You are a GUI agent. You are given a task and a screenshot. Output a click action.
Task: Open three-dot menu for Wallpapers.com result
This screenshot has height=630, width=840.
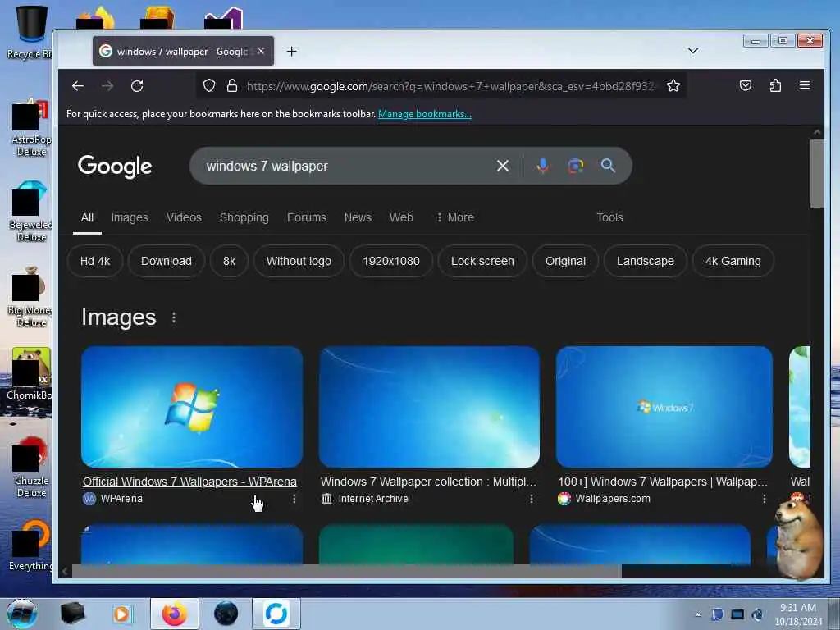(x=764, y=499)
